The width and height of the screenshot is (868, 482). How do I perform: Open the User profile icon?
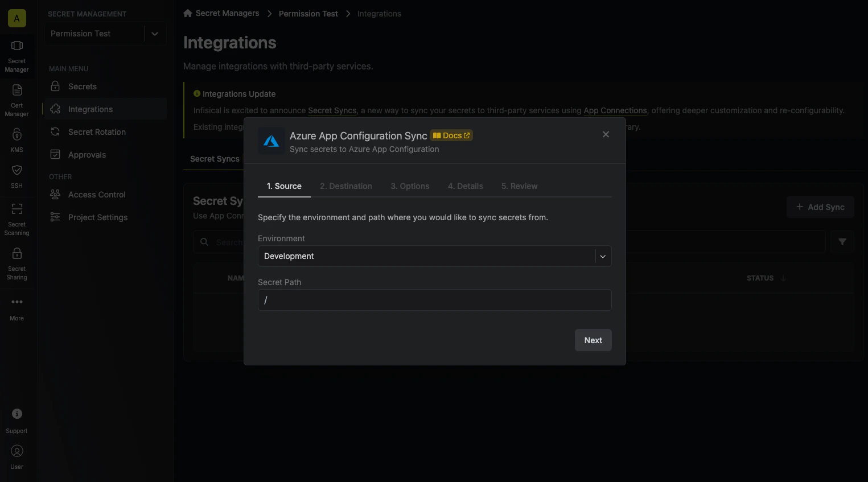pyautogui.click(x=17, y=451)
